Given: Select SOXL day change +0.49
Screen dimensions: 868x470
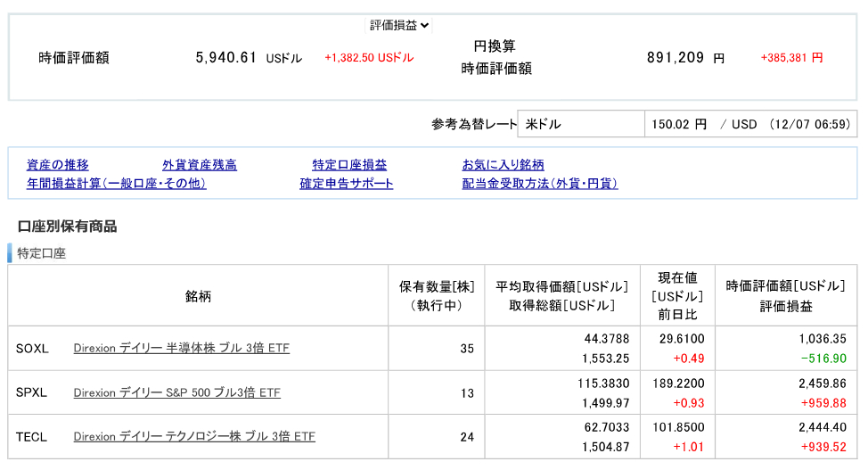Looking at the screenshot, I should (689, 359).
